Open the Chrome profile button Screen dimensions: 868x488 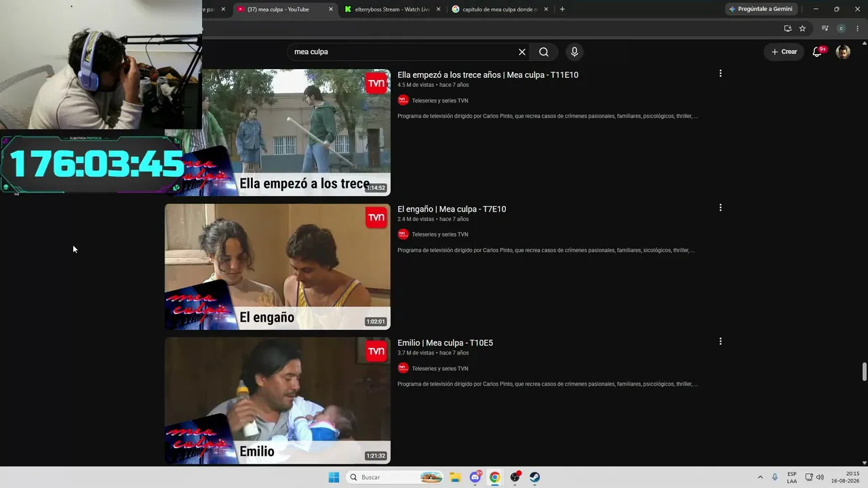842,28
